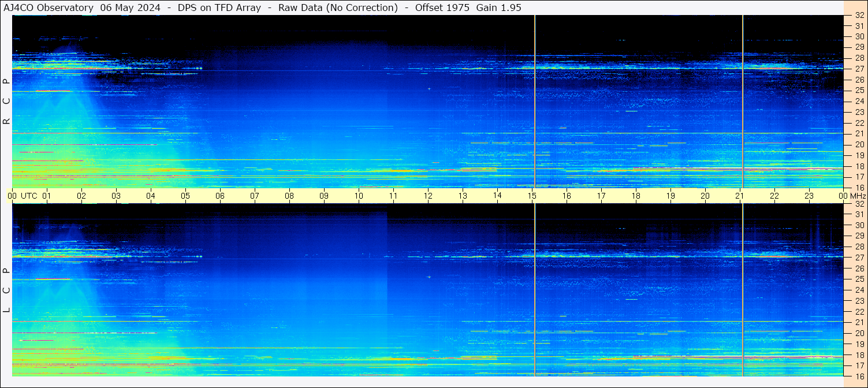Click the green marker near 15 UTC in the LCP panel
868x388 pixels.
pos(535,289)
